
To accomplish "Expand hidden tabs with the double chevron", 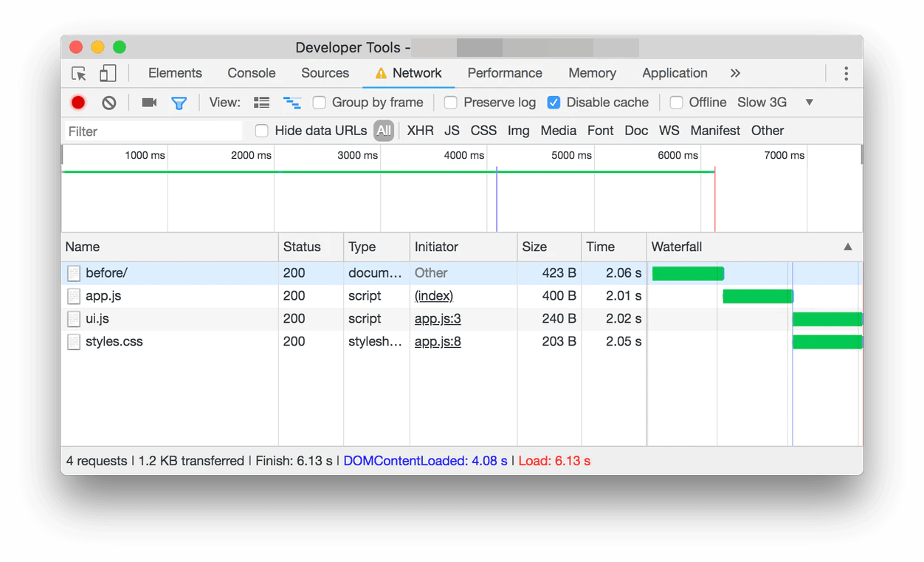I will pyautogui.click(x=735, y=73).
